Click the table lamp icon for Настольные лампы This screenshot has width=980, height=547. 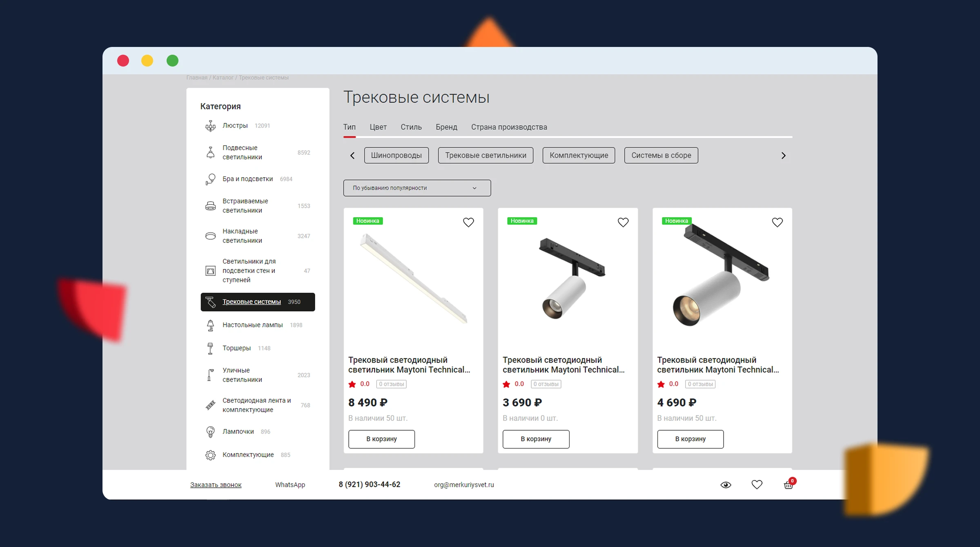(210, 325)
